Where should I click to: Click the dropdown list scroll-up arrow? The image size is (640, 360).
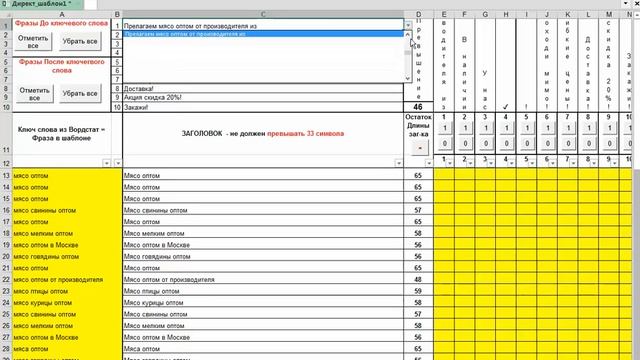coord(407,35)
